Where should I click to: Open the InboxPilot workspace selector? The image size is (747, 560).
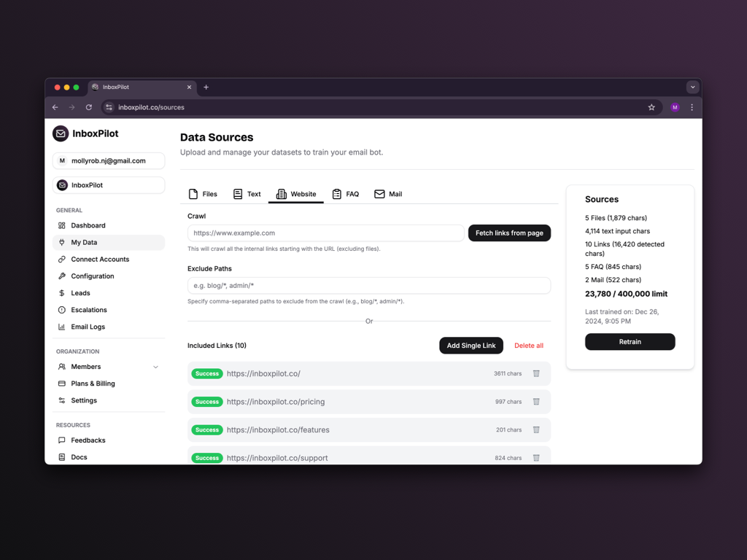pyautogui.click(x=109, y=185)
